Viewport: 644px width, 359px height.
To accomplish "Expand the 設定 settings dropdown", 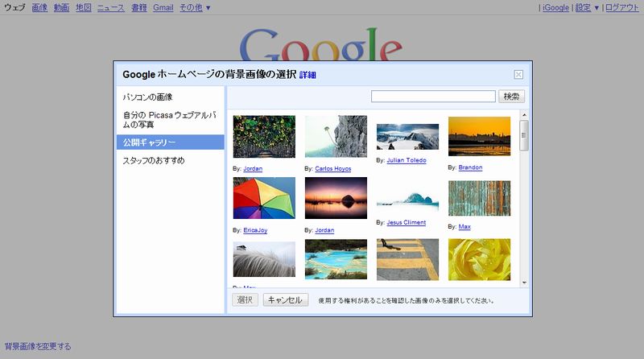I will click(587, 7).
